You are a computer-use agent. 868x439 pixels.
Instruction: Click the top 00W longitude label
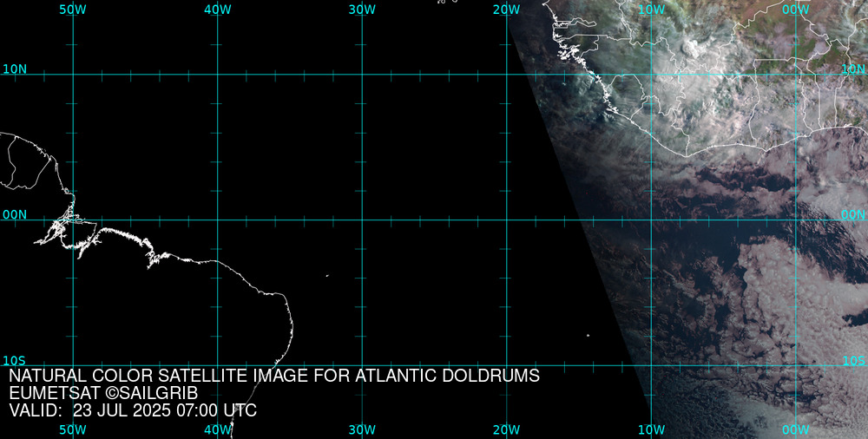point(796,10)
